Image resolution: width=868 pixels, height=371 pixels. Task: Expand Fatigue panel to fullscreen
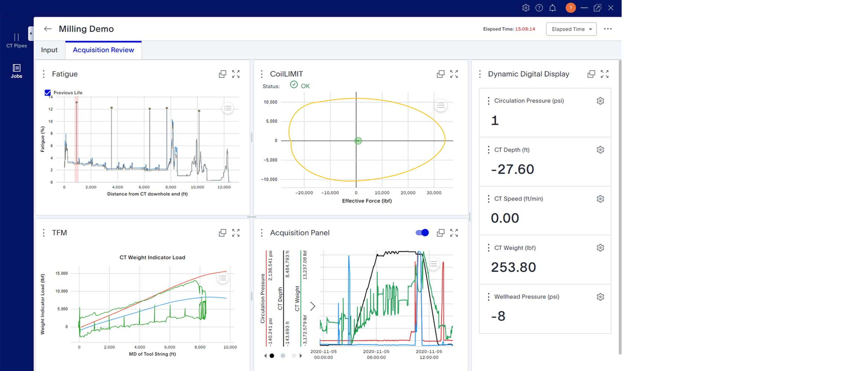click(236, 74)
